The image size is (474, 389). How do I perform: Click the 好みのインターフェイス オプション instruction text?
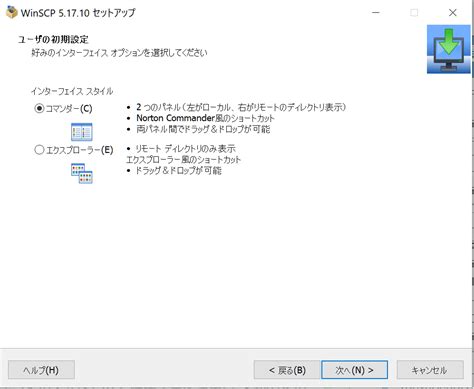[119, 53]
